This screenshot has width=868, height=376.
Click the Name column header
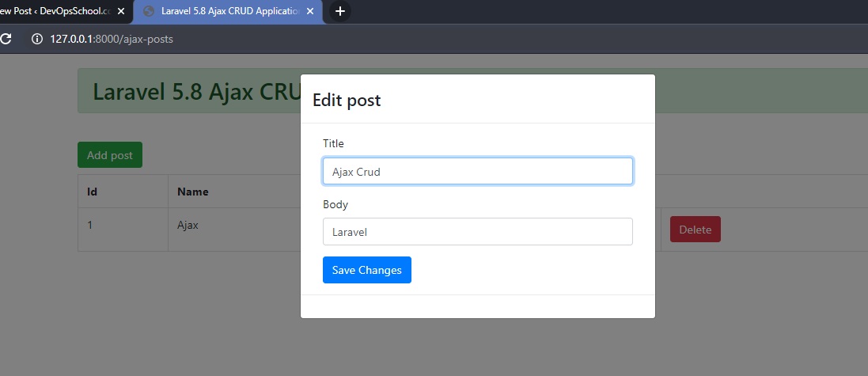tap(192, 192)
